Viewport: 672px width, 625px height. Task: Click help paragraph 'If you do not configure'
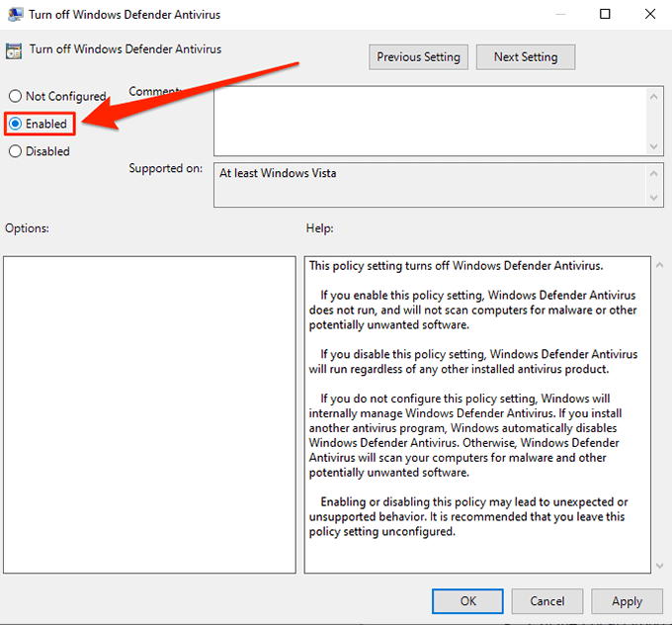click(465, 435)
